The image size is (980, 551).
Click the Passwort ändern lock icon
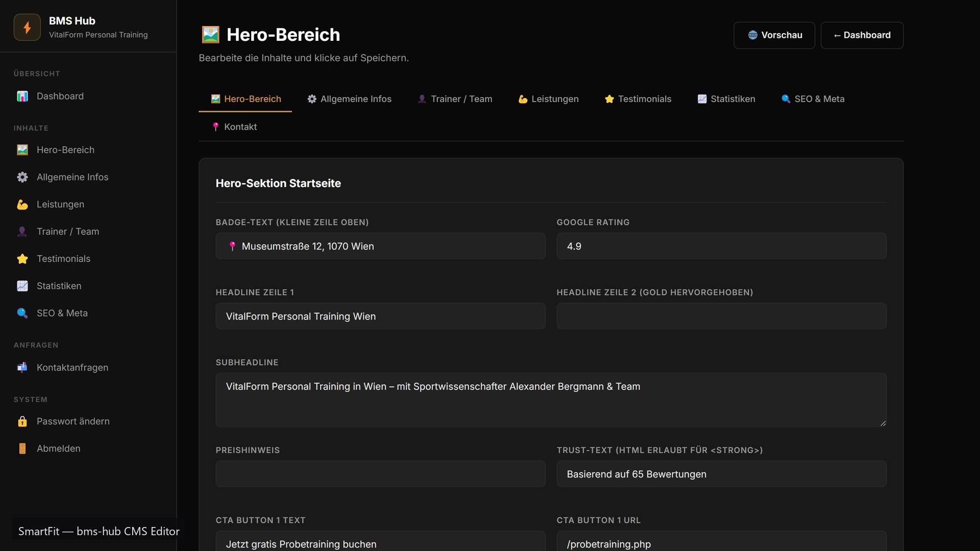pyautogui.click(x=22, y=421)
